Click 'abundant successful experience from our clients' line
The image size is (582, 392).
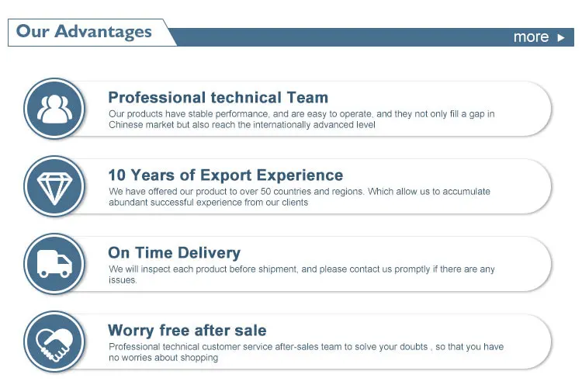(208, 202)
